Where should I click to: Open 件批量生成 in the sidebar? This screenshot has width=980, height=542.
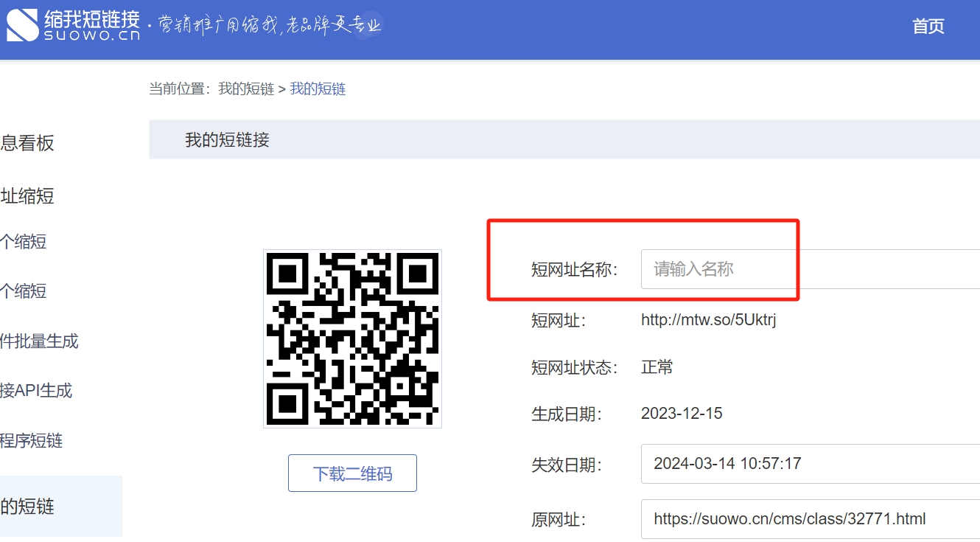(x=39, y=341)
